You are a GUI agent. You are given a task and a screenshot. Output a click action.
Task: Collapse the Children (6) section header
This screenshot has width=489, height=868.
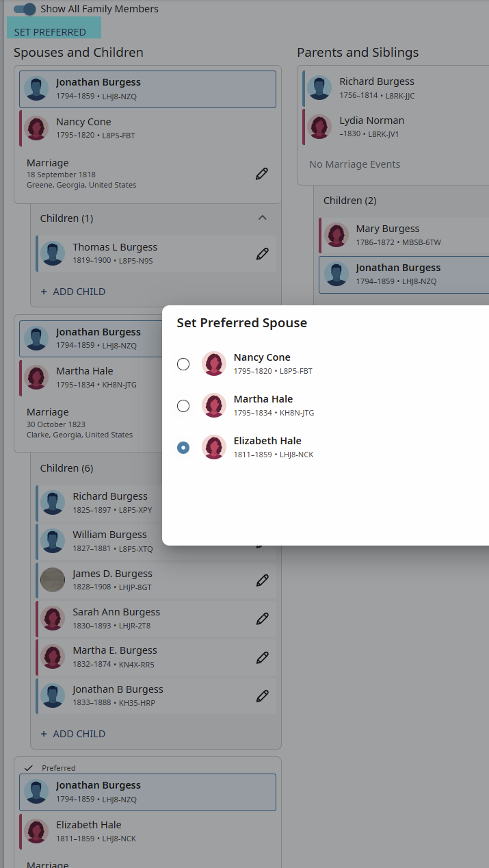67,468
